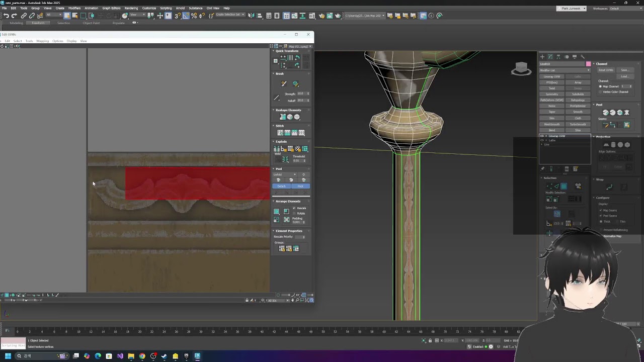644x362 pixels.
Task: Toggle the Rotate checkbox in Arrange Elements
Action: click(295, 213)
